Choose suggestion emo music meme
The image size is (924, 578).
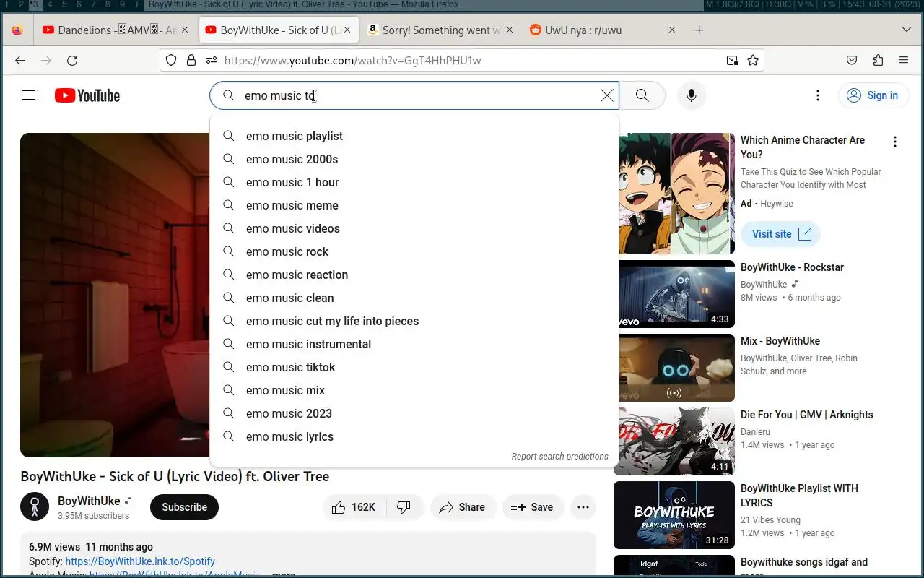414,205
